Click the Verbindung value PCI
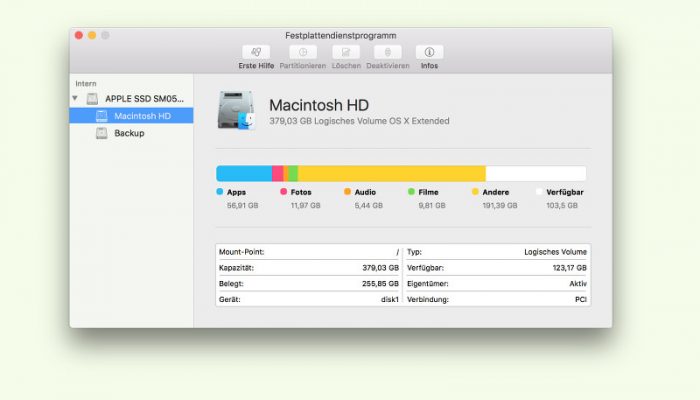The width and height of the screenshot is (700, 400). point(581,300)
